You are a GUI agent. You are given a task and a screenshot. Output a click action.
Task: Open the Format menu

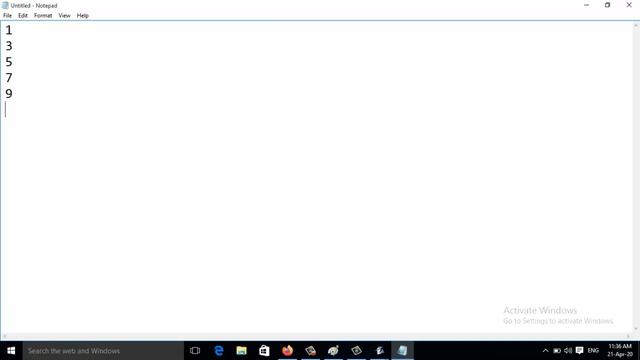point(43,16)
